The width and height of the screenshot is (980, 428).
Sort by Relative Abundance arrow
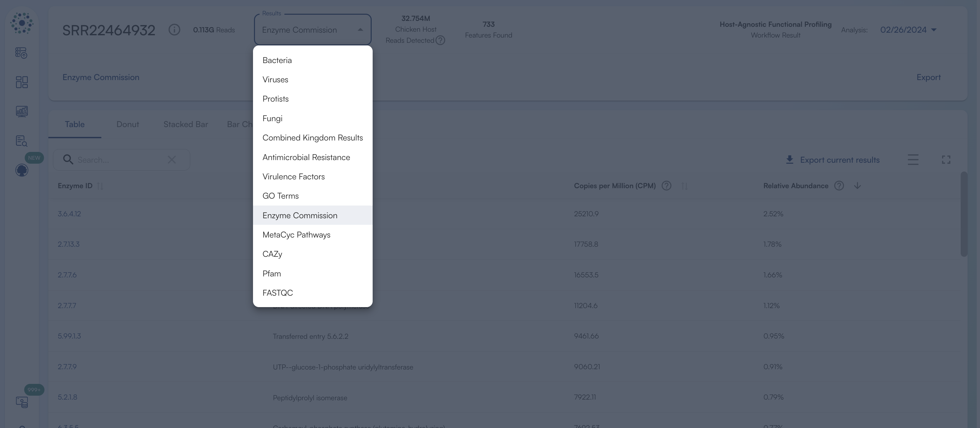[857, 186]
